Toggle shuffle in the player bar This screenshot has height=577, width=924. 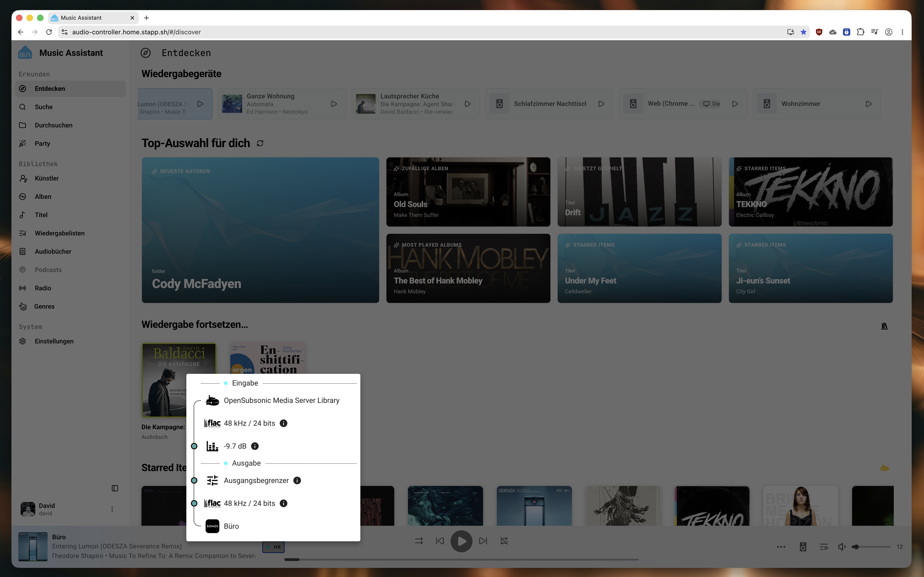(x=419, y=541)
